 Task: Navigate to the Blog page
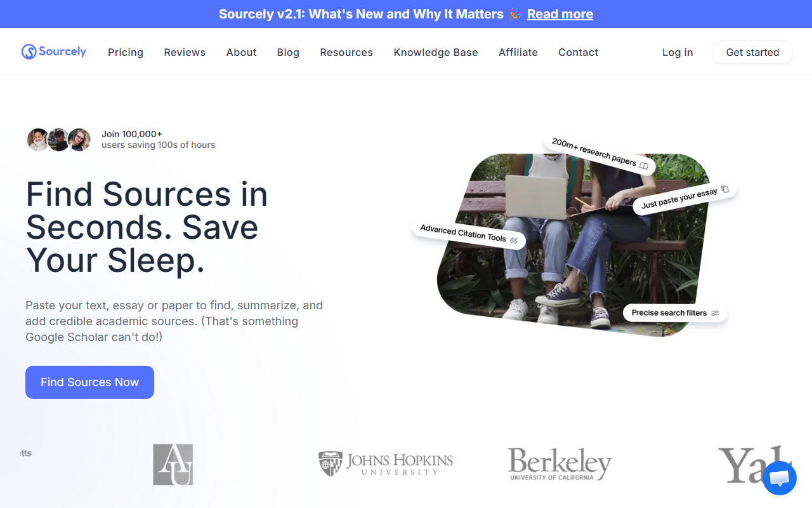click(x=288, y=52)
